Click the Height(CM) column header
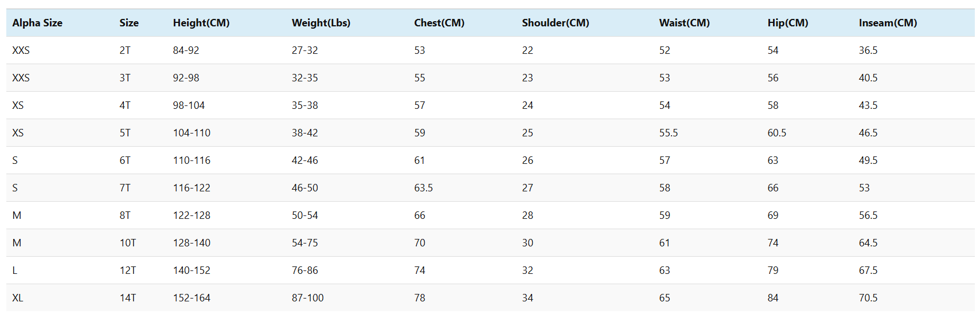This screenshot has height=318, width=980. point(201,23)
